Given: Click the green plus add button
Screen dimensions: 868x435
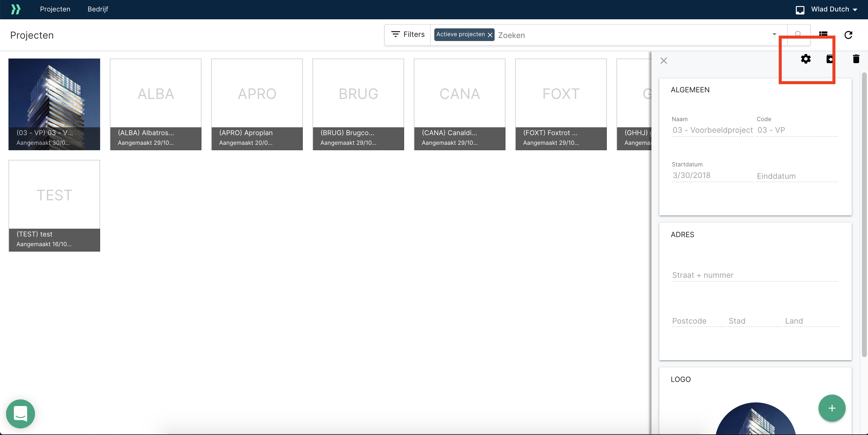Looking at the screenshot, I should (x=832, y=408).
